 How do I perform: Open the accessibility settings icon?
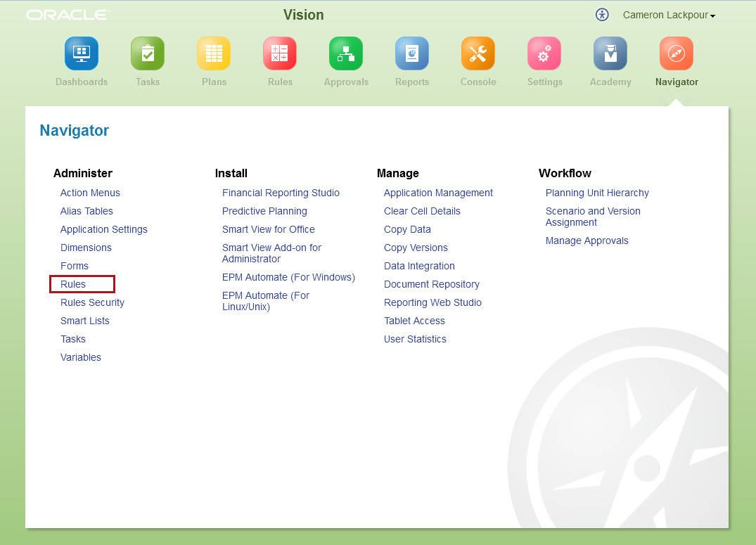coord(602,15)
